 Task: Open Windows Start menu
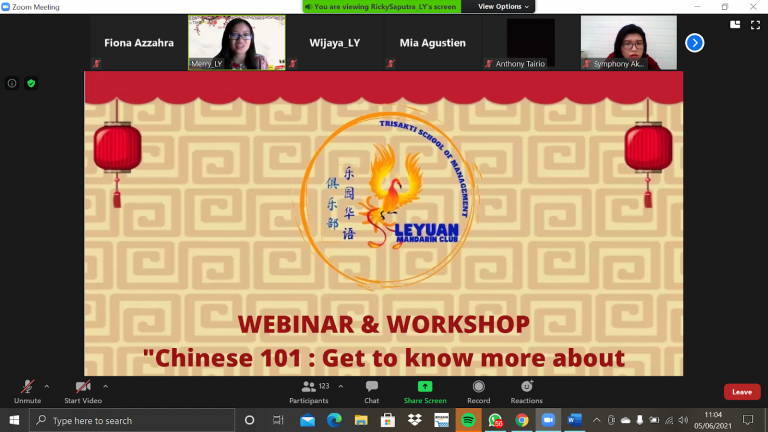point(14,420)
